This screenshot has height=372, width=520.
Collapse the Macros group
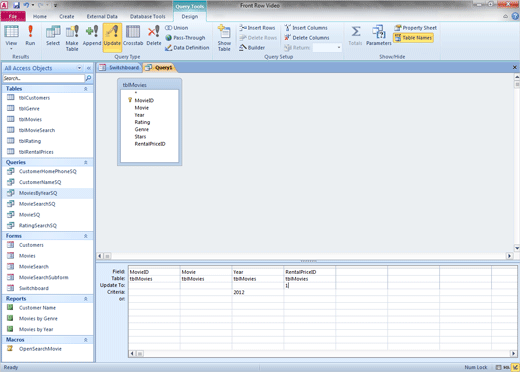coord(86,340)
